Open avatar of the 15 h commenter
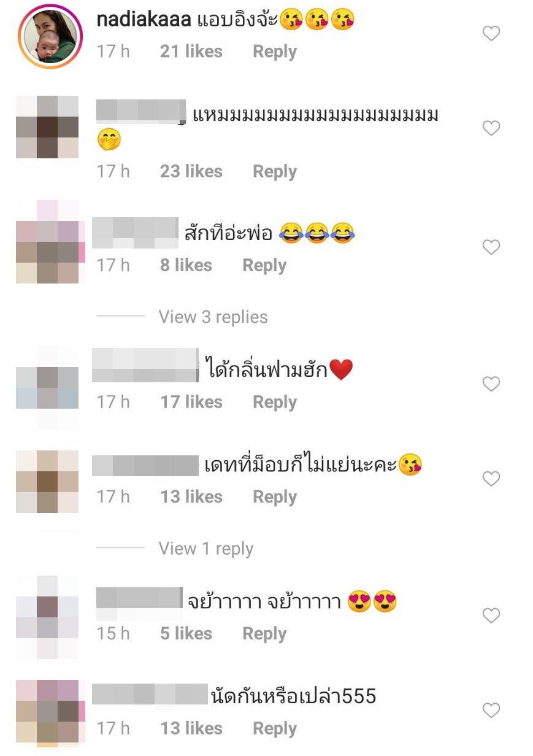 click(47, 617)
